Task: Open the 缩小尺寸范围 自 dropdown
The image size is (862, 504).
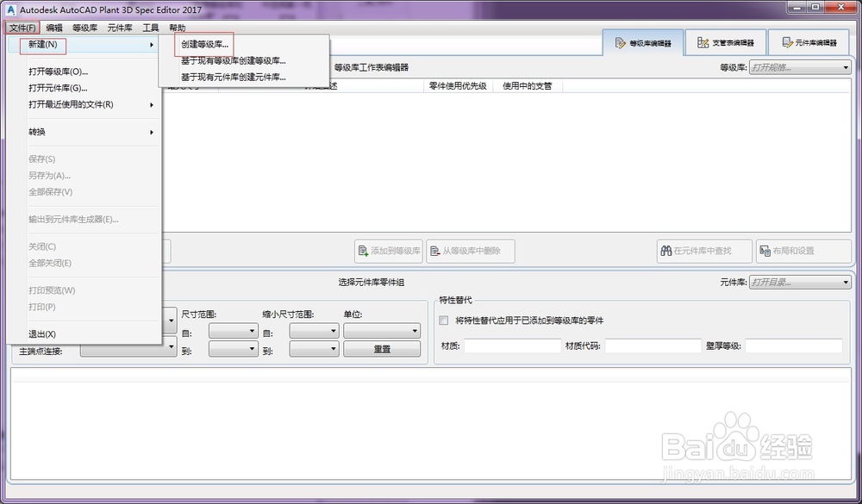Action: tap(314, 331)
